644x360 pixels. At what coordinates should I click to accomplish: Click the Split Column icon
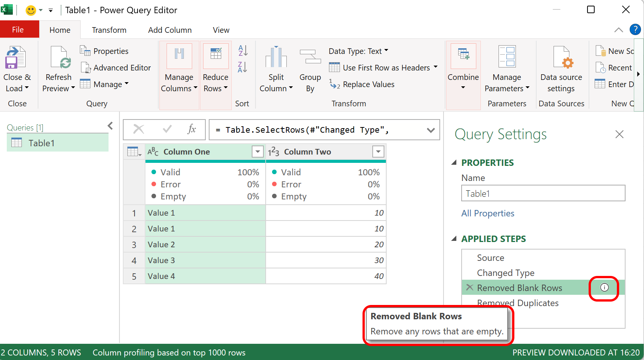pos(276,57)
